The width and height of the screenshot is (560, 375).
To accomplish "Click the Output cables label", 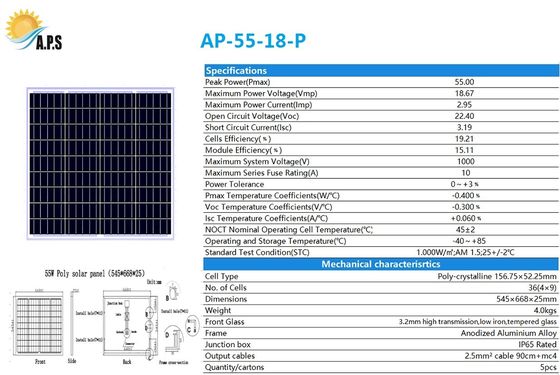I will pos(230,356).
